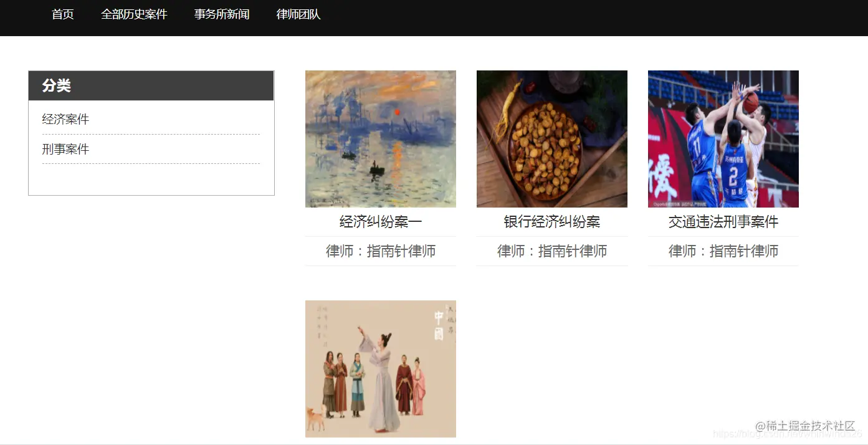Open the 银行经济纠纷案 case title
The image size is (868, 445).
pos(552,222)
